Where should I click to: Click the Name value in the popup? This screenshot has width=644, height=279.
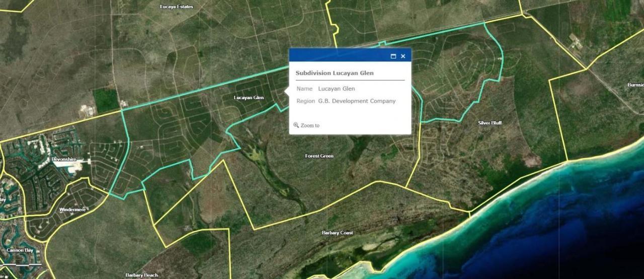pyautogui.click(x=336, y=89)
